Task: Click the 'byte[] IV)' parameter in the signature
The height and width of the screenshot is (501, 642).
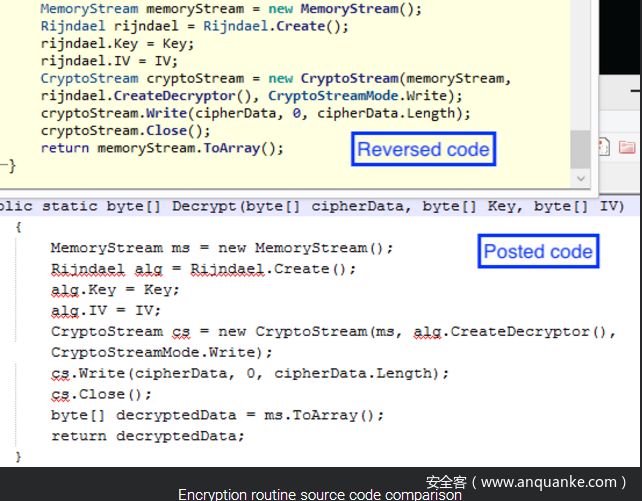Action: click(579, 206)
